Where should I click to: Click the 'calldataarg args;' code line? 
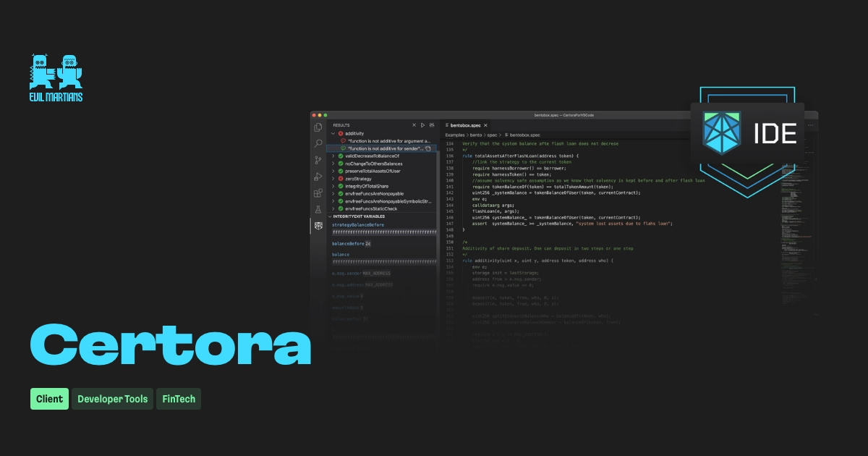coord(493,206)
